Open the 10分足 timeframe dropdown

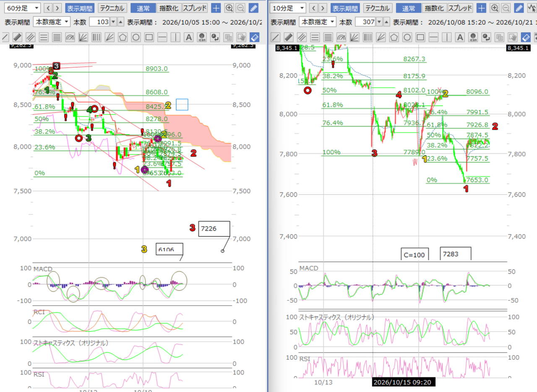pos(288,8)
